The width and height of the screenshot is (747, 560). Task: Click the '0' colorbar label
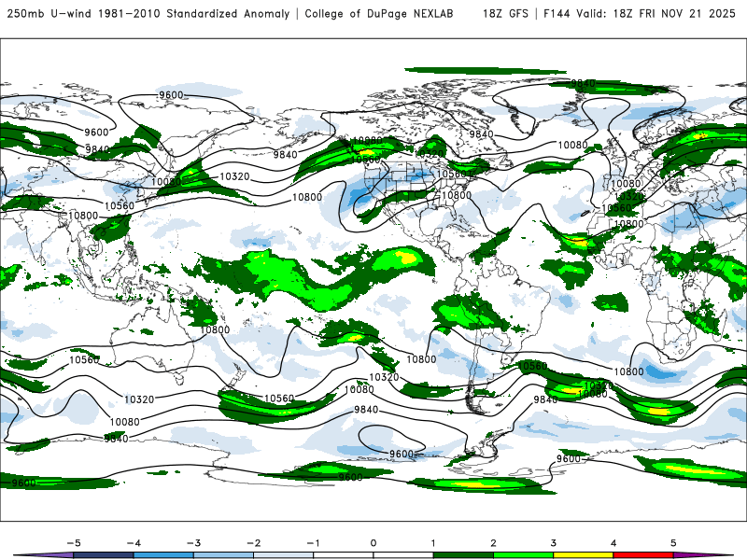point(373,543)
